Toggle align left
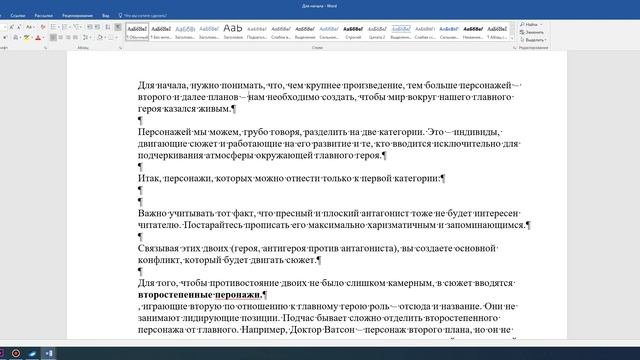This screenshot has width=640, height=360. (53, 37)
